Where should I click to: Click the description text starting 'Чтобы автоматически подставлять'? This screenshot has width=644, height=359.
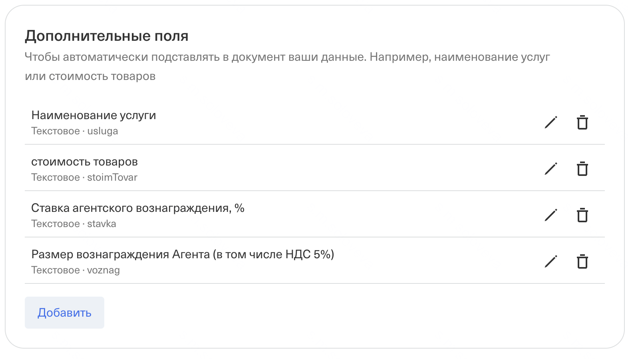tap(287, 57)
